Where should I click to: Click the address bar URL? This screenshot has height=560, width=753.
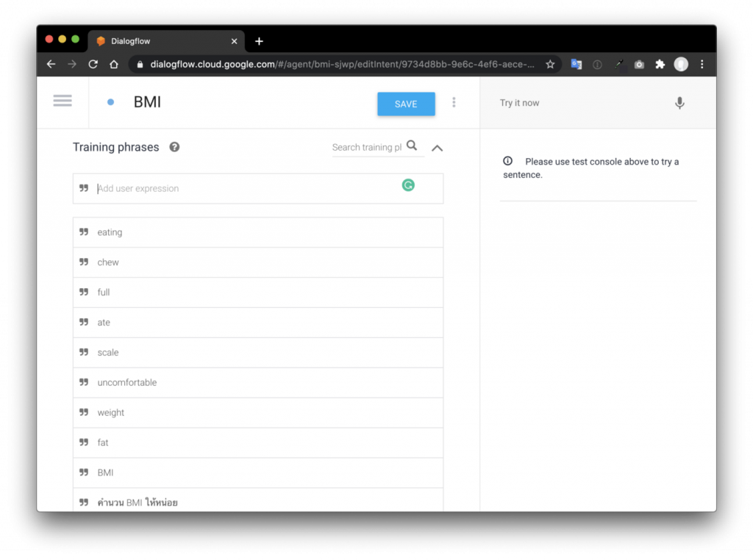pos(342,64)
